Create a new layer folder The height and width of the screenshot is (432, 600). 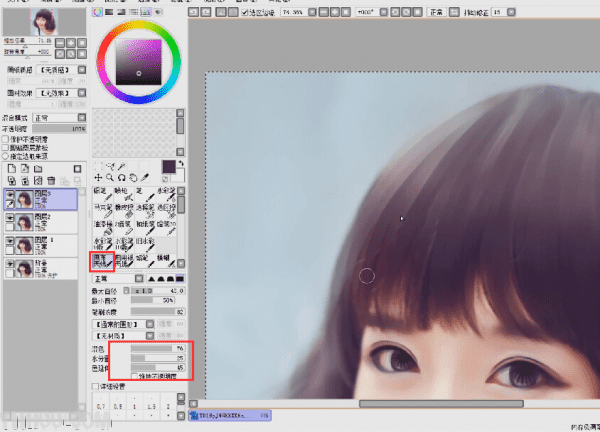(38, 169)
